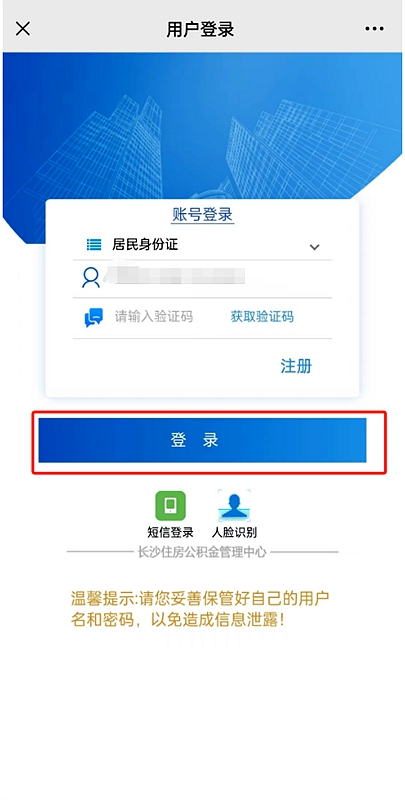This screenshot has height=800, width=405.
Task: Tap the 人脸识别 text label
Action: 234,533
